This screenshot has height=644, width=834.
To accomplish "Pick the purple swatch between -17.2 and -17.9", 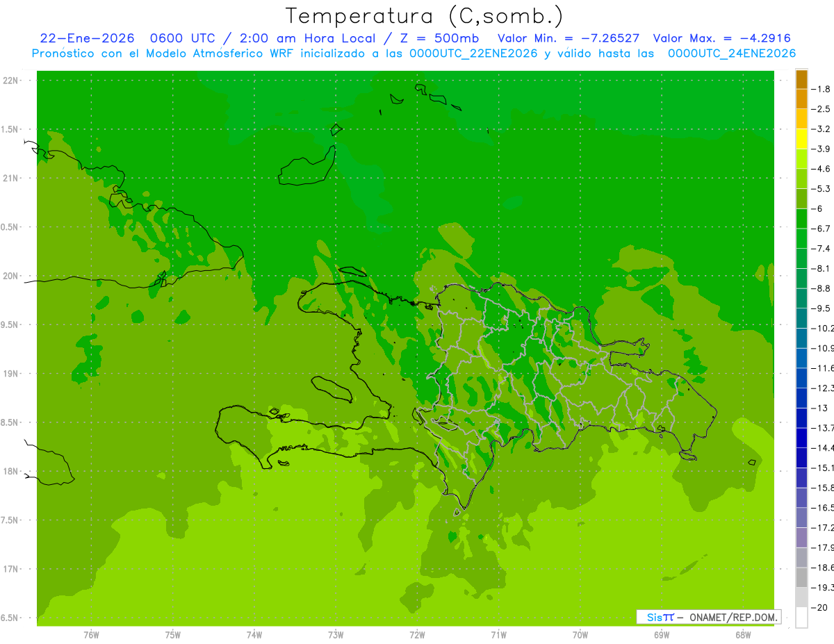I will (x=801, y=537).
